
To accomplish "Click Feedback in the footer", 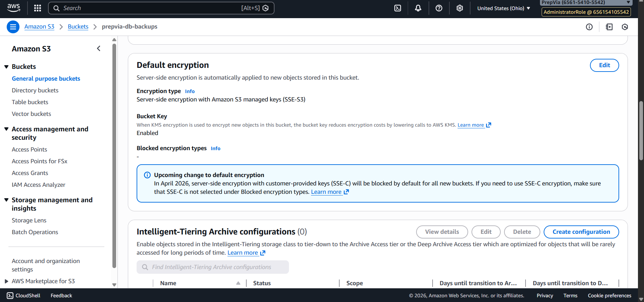I will pyautogui.click(x=61, y=296).
